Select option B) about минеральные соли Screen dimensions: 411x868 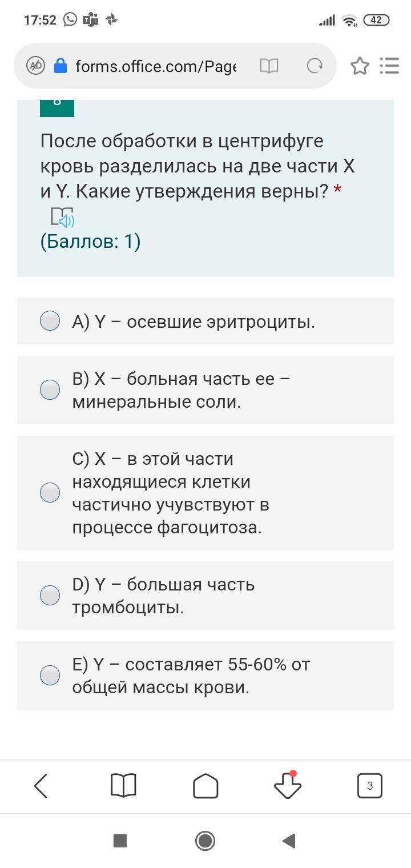coord(50,390)
